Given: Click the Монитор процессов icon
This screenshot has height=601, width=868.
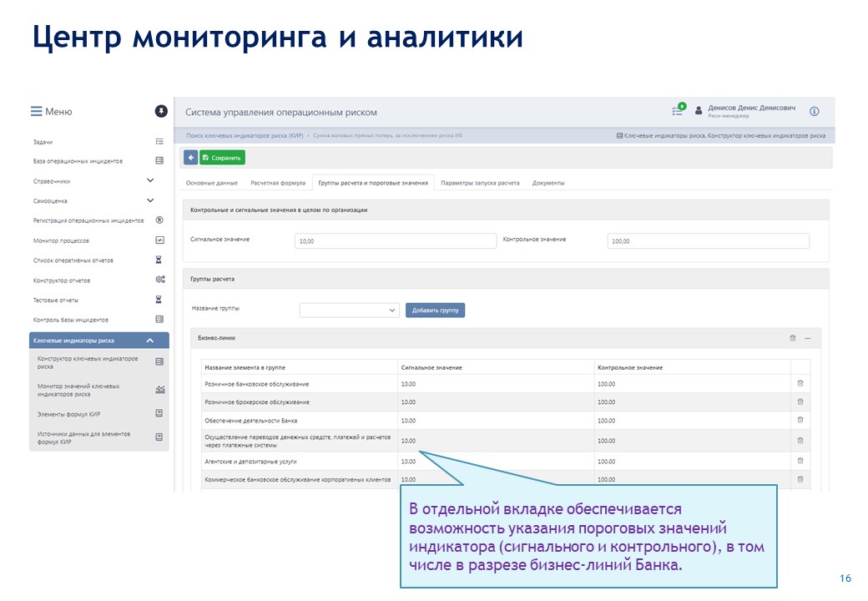Looking at the screenshot, I should click(159, 240).
